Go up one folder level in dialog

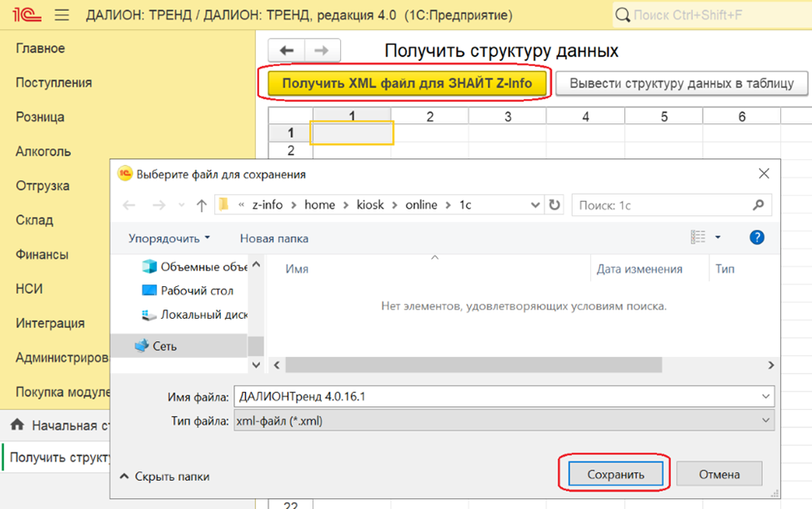click(202, 205)
